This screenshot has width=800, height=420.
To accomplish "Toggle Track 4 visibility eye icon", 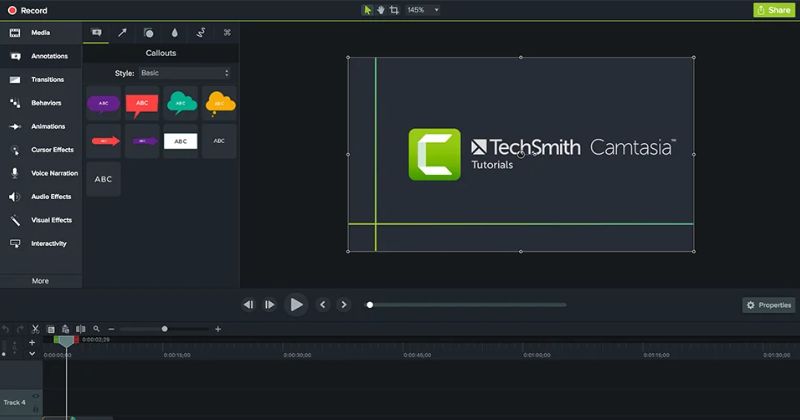I will (x=36, y=396).
